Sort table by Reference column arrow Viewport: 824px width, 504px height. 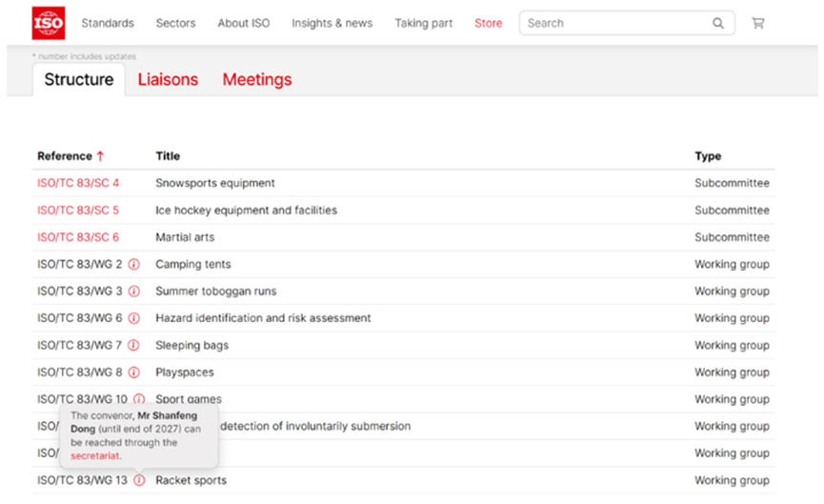(100, 156)
